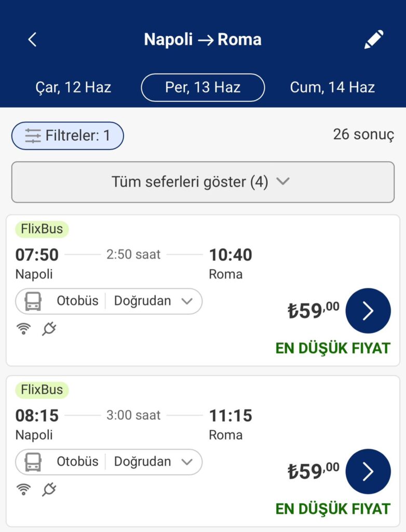Switch to Cum, 14 Haz date
This screenshot has height=532, width=406.
(x=332, y=87)
